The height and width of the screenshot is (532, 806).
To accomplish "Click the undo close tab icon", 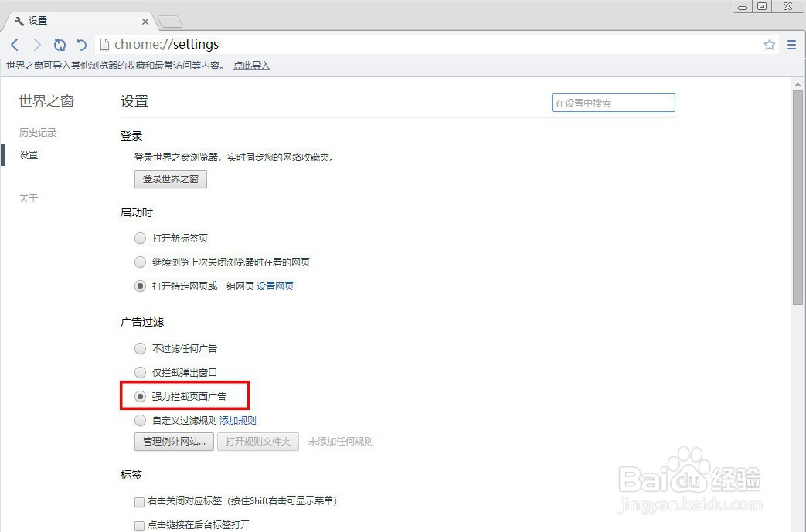I will (x=81, y=45).
